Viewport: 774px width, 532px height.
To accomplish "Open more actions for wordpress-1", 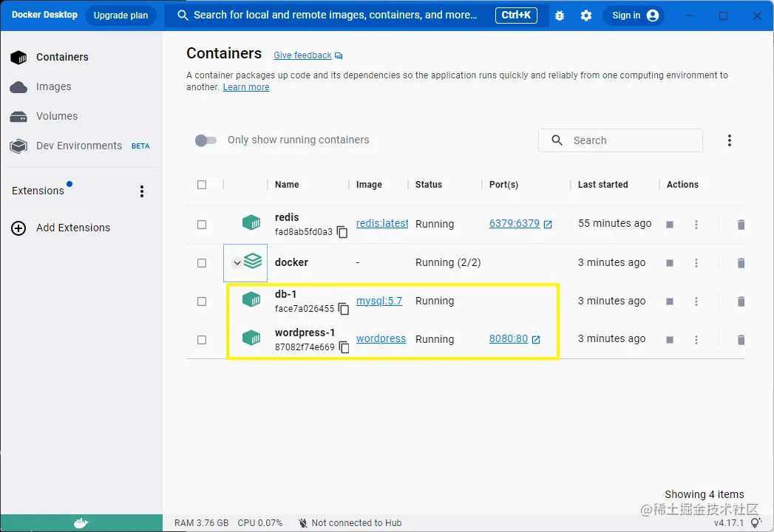I will (x=696, y=338).
